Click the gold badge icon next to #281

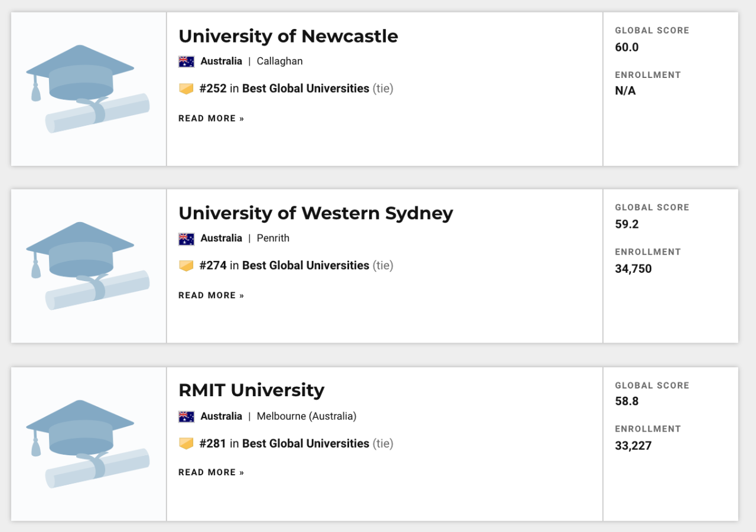pyautogui.click(x=187, y=443)
